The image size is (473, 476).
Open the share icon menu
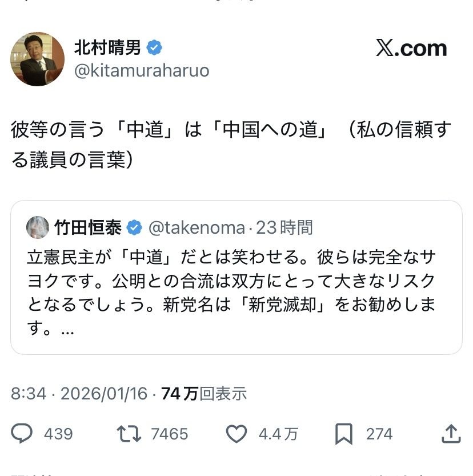(x=451, y=434)
